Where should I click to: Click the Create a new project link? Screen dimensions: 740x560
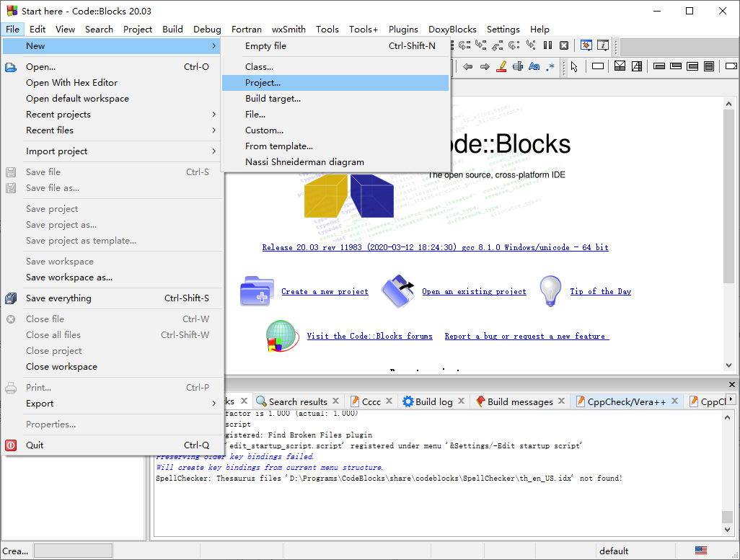(x=325, y=292)
